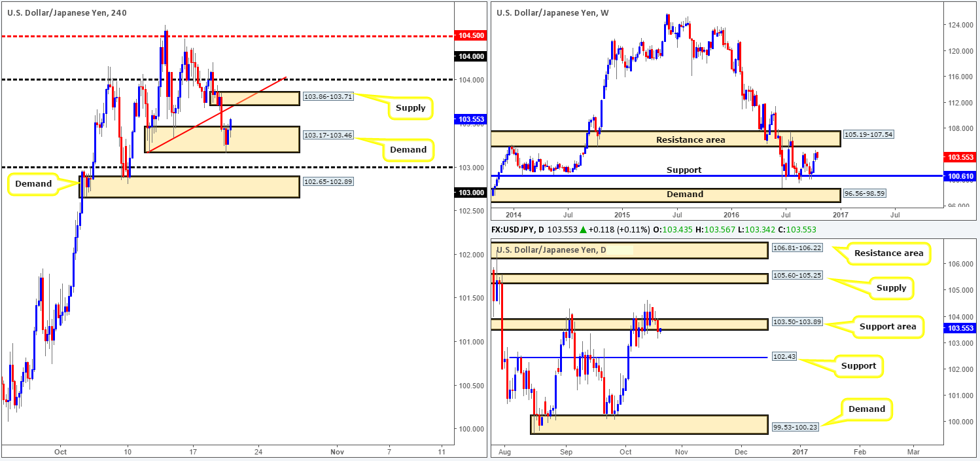Select '2015' on the weekly time axis

point(621,215)
